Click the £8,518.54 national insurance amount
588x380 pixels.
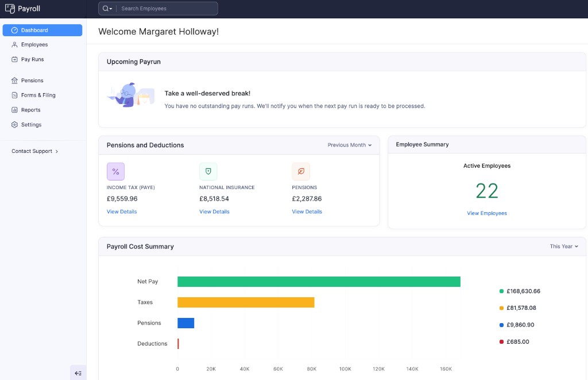coord(214,199)
